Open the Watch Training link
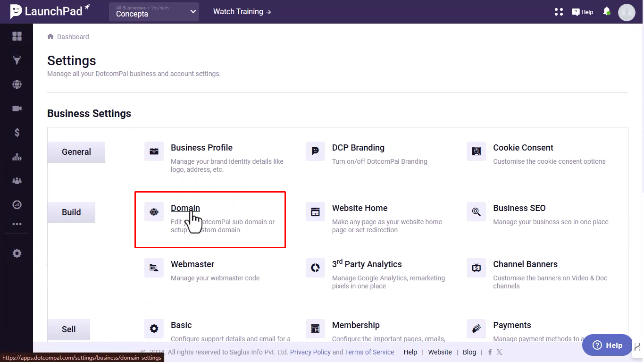The image size is (644, 362). coord(242,11)
